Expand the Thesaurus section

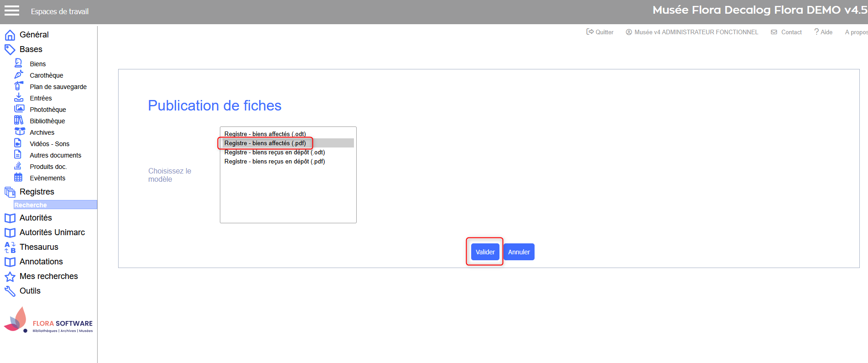[39, 247]
